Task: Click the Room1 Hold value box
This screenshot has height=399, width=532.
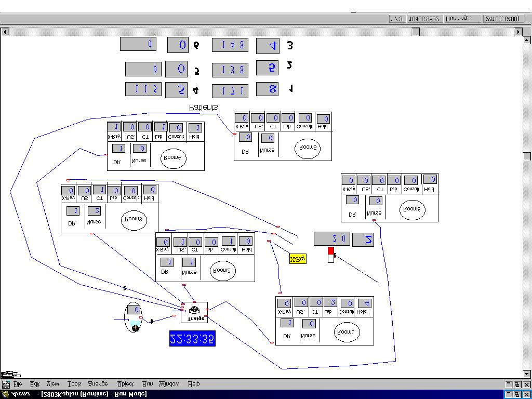Action: tap(364, 303)
